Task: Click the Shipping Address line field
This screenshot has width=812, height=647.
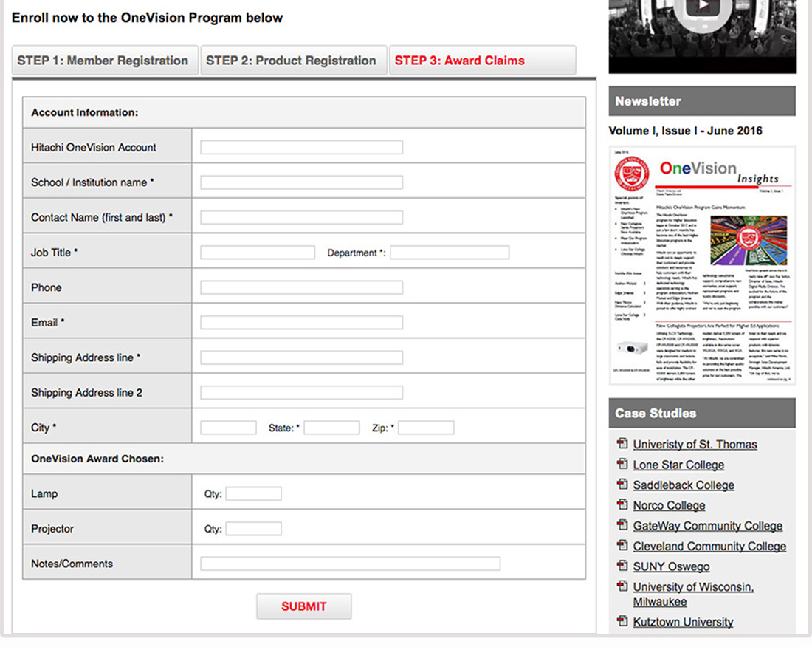Action: click(x=301, y=357)
